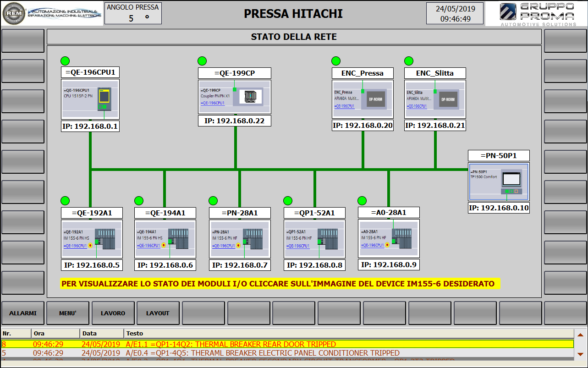
Task: Click the =QE-196CPU1 name label
Action: click(90, 72)
